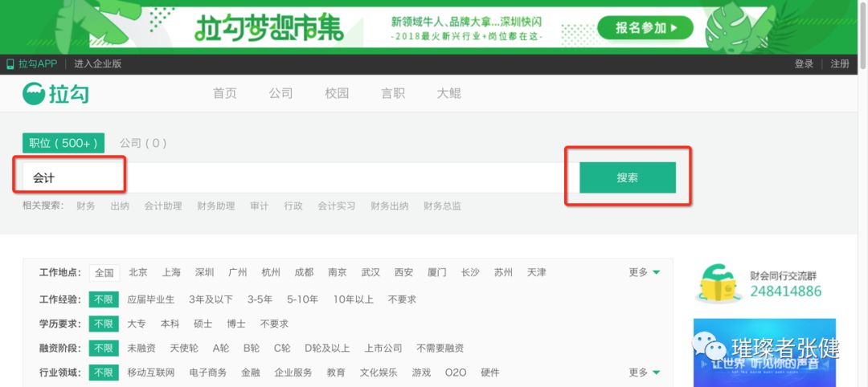Filter funding stage by 上市公司
868x387 pixels.
pyautogui.click(x=383, y=348)
